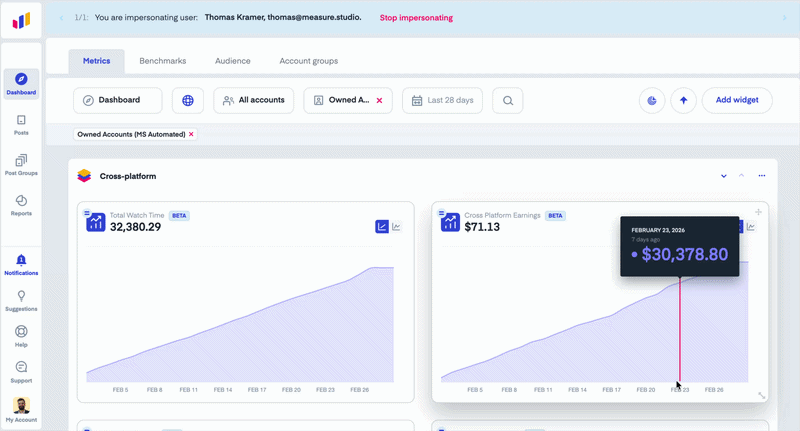Image resolution: width=800 pixels, height=431 pixels.
Task: Click the Measure Studio logo
Action: click(x=21, y=20)
